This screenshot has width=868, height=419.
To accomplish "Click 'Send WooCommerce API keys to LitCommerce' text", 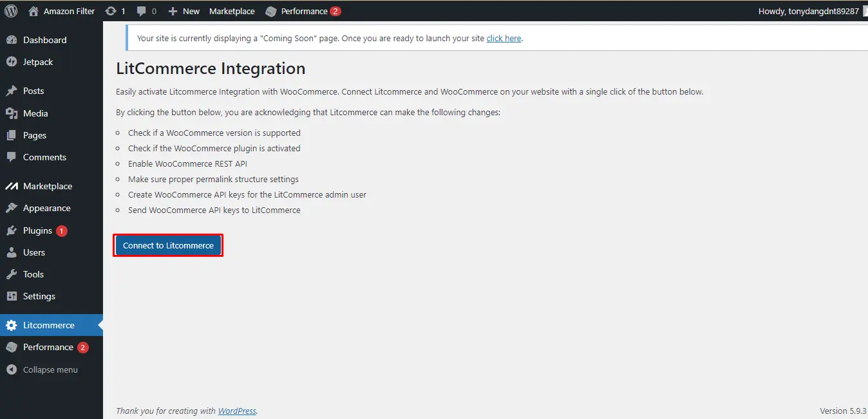I will pyautogui.click(x=214, y=210).
